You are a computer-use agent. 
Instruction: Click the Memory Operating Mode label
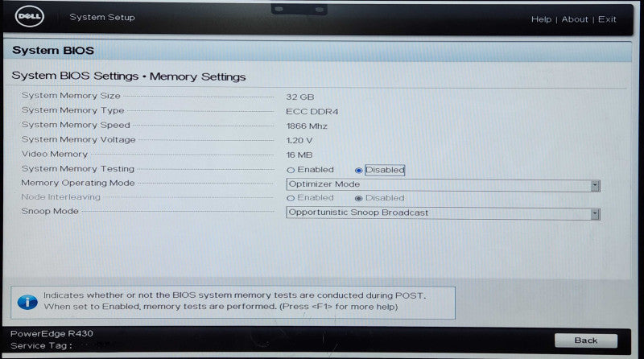78,183
